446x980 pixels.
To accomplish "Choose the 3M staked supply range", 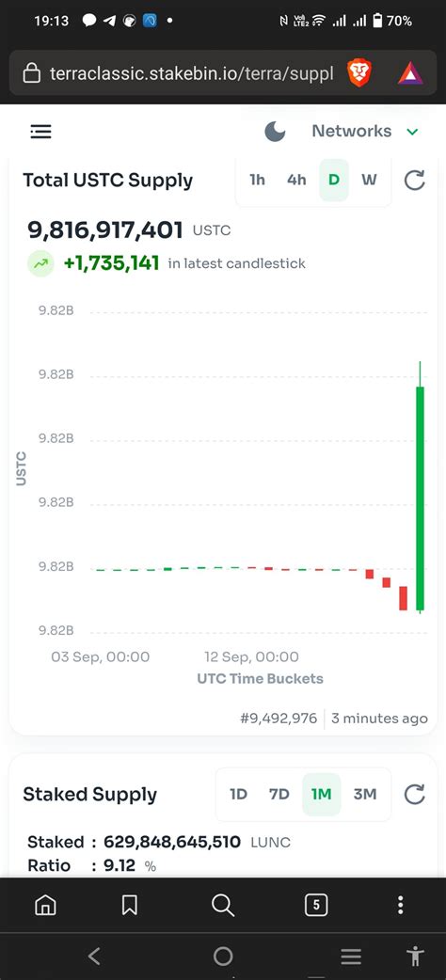I will [365, 795].
